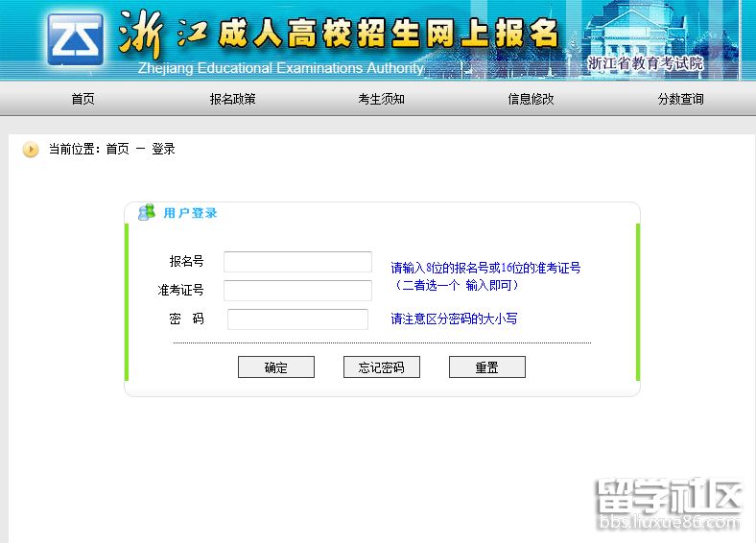Viewport: 756px width, 543px height.
Task: Click into the 密码 password field
Action: pos(297,319)
